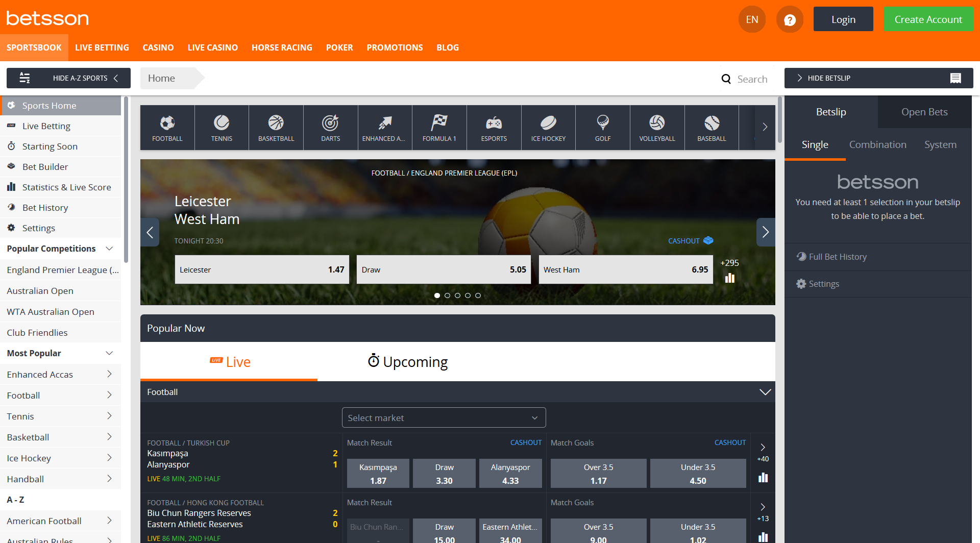
Task: Switch language with EN button
Action: 752,19
